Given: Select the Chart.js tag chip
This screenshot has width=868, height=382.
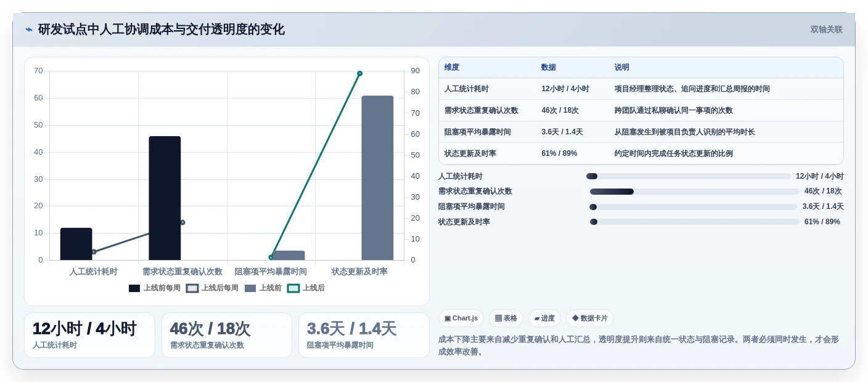Looking at the screenshot, I should (x=461, y=319).
